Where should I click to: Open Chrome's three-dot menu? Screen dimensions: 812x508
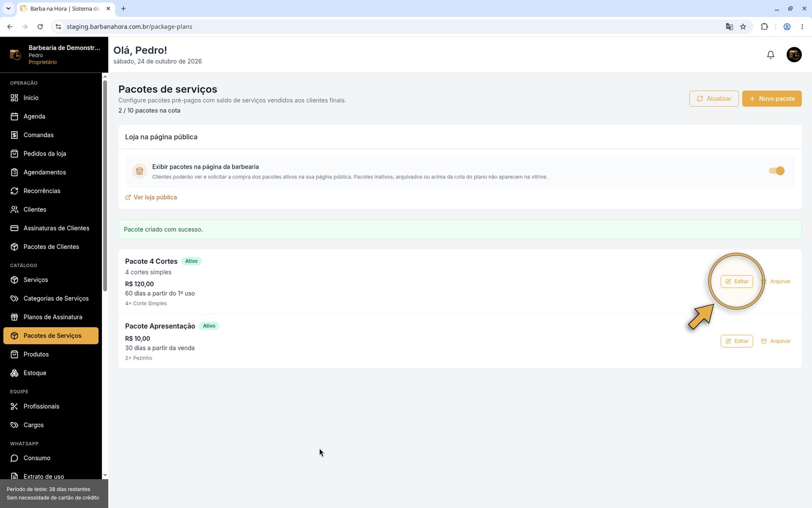coord(802,26)
